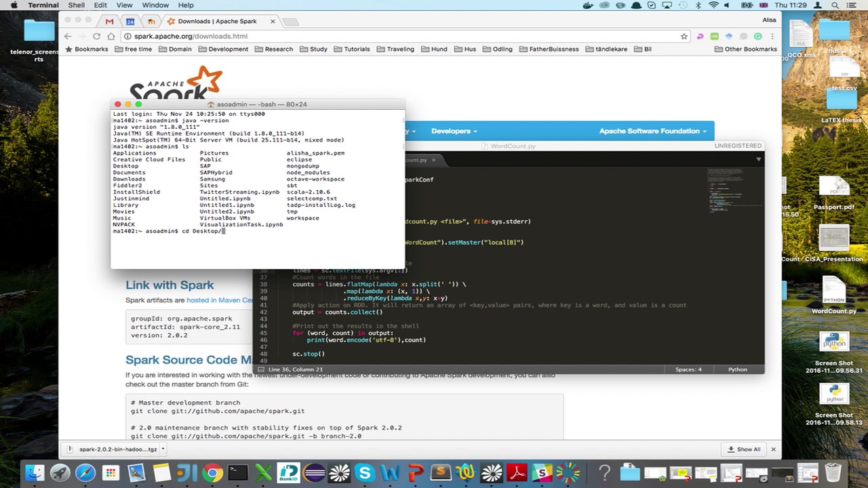Image resolution: width=868 pixels, height=488 pixels.
Task: Open Microsoft Word from the Dock
Action: click(x=390, y=472)
